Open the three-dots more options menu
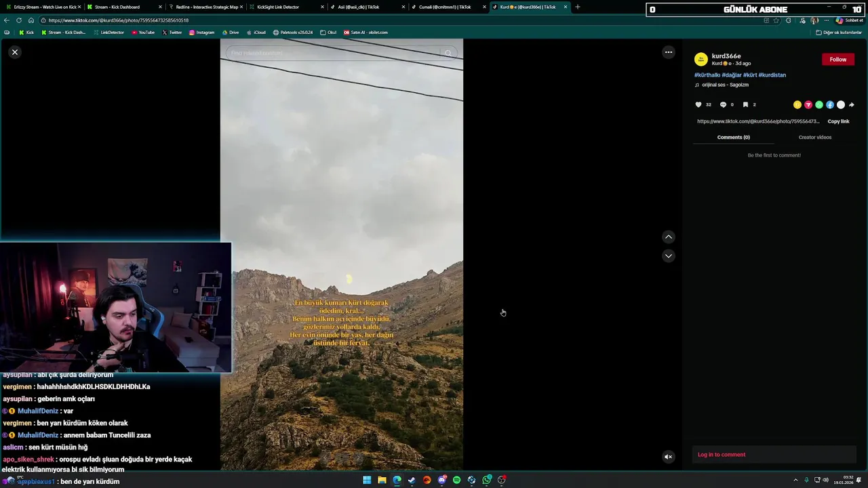868x488 pixels. tap(669, 52)
